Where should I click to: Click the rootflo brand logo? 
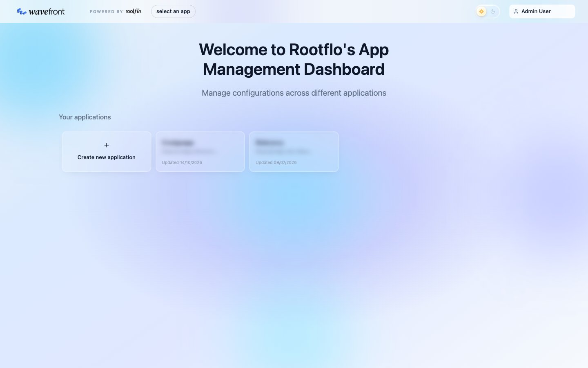134,11
